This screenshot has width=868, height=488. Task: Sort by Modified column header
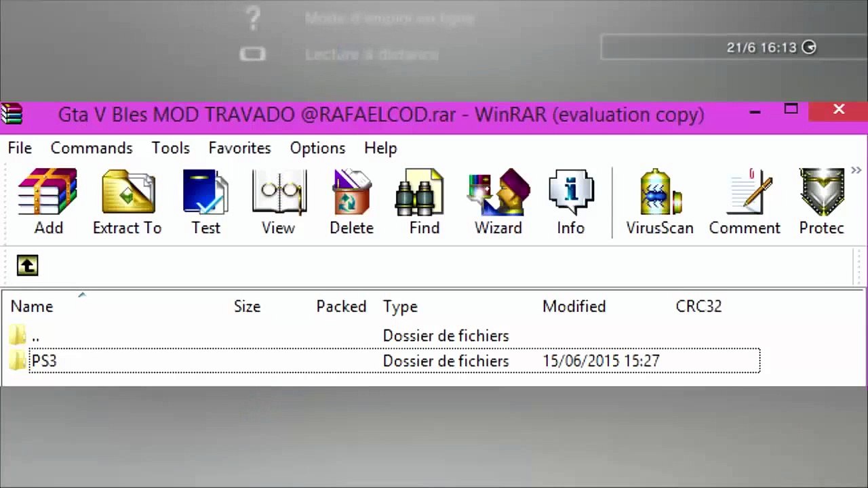(574, 306)
